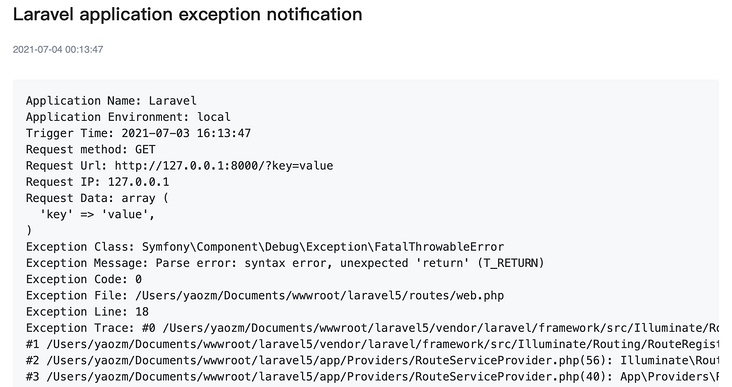Click the Request Data: array line
The image size is (732, 387).
[x=97, y=198]
